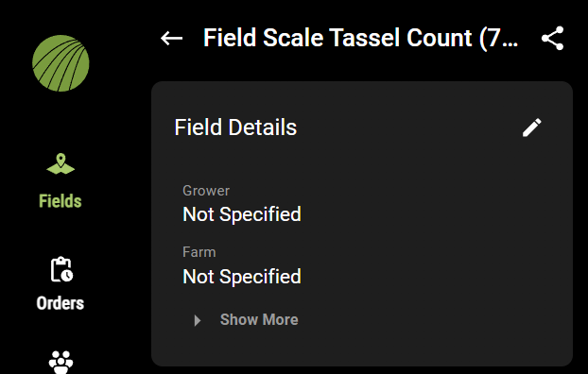
Task: Go back using the left arrow
Action: (x=171, y=38)
